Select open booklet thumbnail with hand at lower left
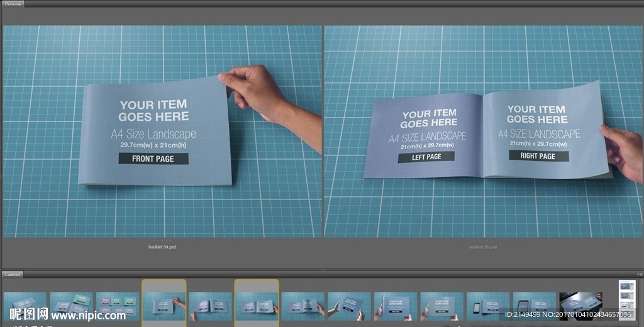This screenshot has width=644, height=327. click(210, 306)
